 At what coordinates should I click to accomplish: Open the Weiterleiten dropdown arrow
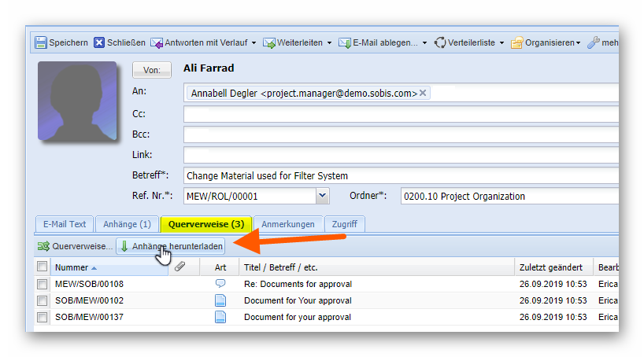pos(329,42)
